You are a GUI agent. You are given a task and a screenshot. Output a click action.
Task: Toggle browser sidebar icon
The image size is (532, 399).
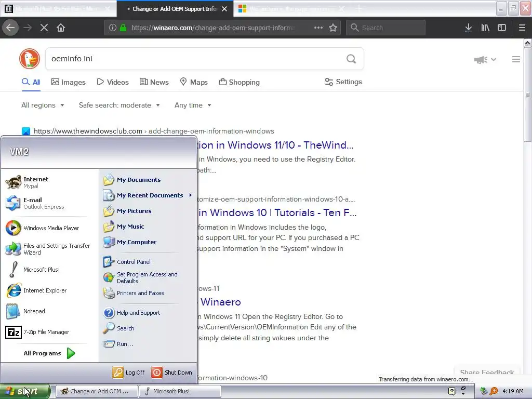502,28
